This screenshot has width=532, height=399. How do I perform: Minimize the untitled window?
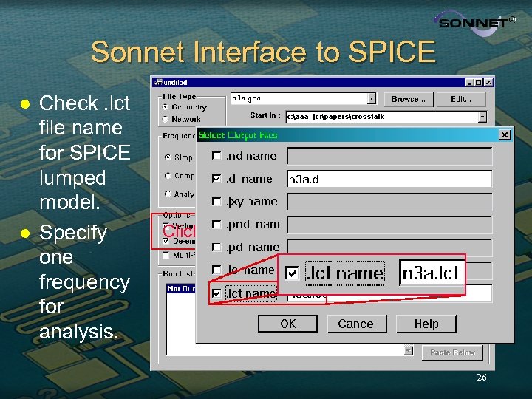tap(470, 83)
